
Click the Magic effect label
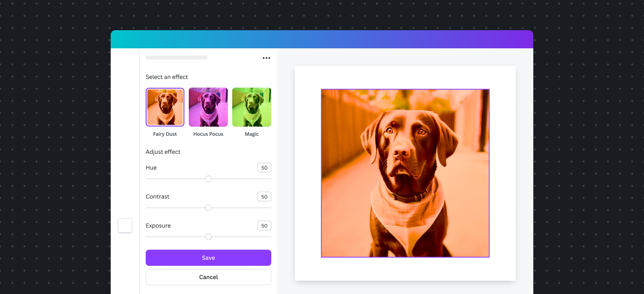(252, 134)
